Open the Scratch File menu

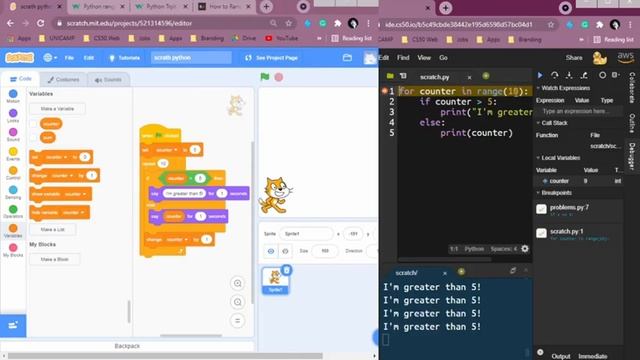click(x=69, y=58)
